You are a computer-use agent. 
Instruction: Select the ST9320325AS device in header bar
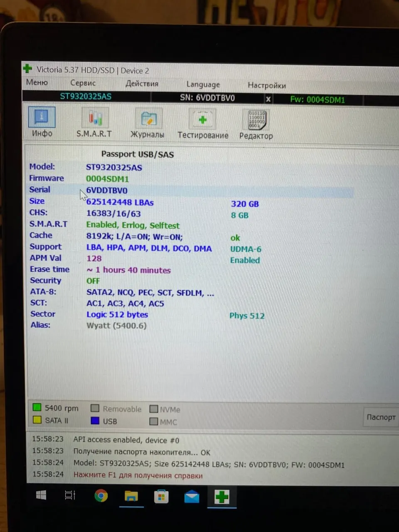86,96
